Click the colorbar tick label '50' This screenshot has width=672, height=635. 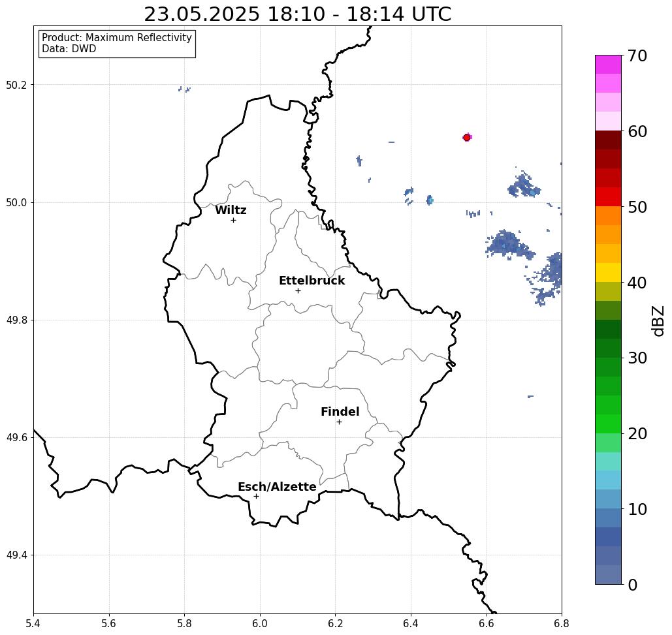[637, 207]
